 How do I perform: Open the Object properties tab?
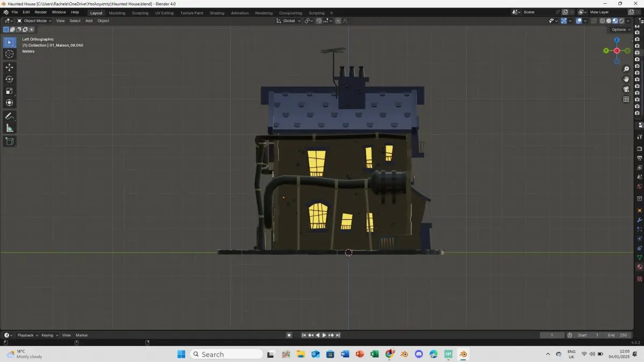point(639,210)
